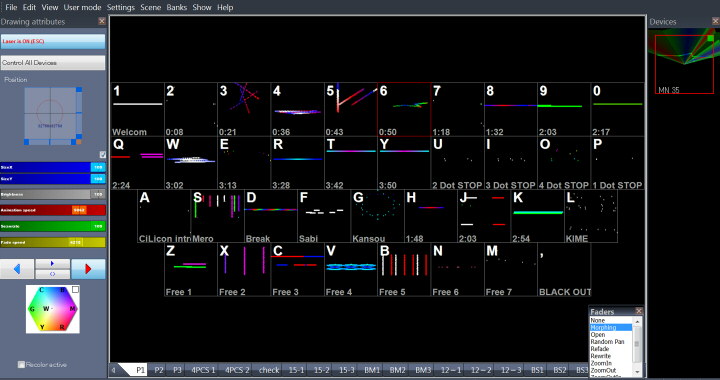Click the blue left arrow button
Screen dimensions: 720x380
coord(17,269)
